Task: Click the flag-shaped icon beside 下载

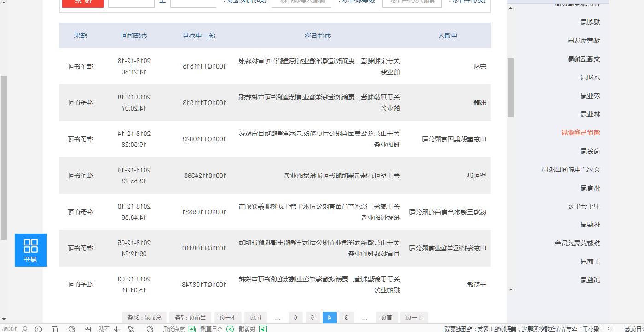Action: click(87, 329)
